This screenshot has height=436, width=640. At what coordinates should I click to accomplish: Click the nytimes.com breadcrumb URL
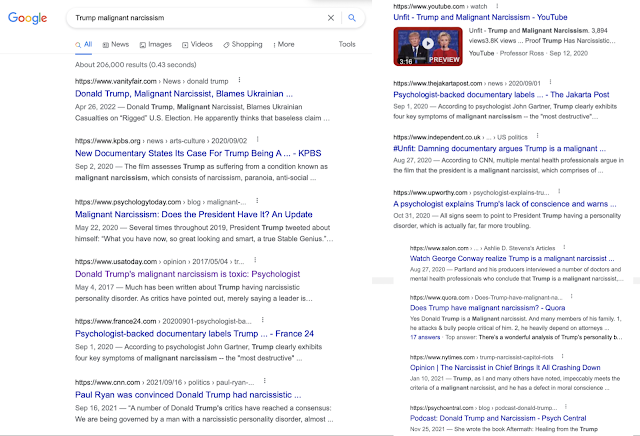coord(482,357)
